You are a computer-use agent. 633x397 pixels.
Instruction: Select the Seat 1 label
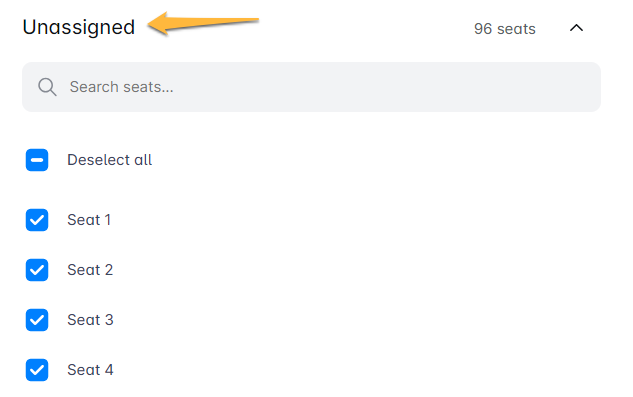[89, 220]
